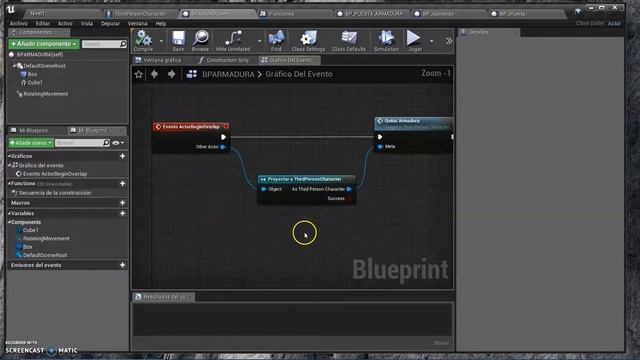This screenshot has height=360, width=640.
Task: Start Simulation mode
Action: coord(386,40)
